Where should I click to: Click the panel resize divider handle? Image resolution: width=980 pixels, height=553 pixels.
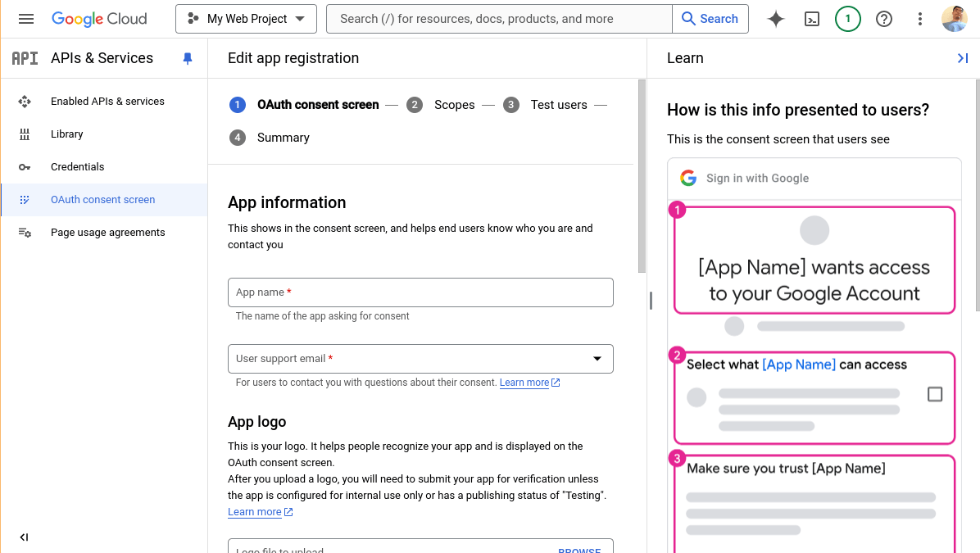pyautogui.click(x=651, y=301)
